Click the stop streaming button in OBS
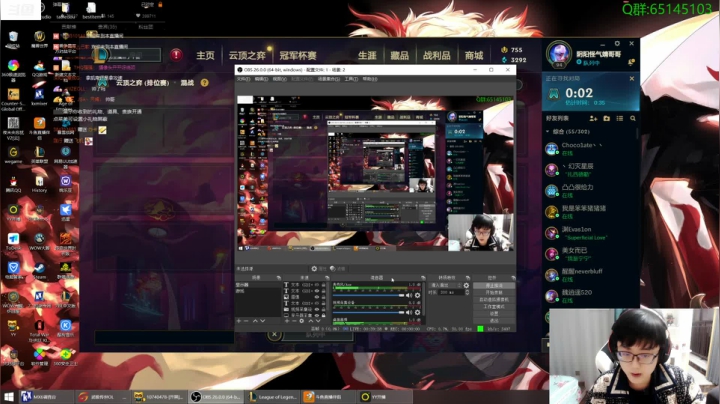The width and height of the screenshot is (720, 404). pos(494,285)
